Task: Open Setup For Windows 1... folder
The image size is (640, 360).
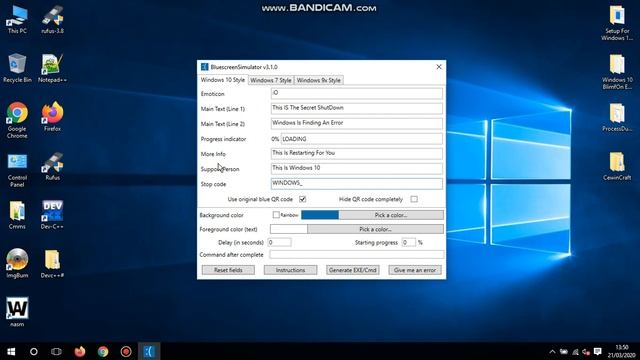Action: [x=617, y=22]
